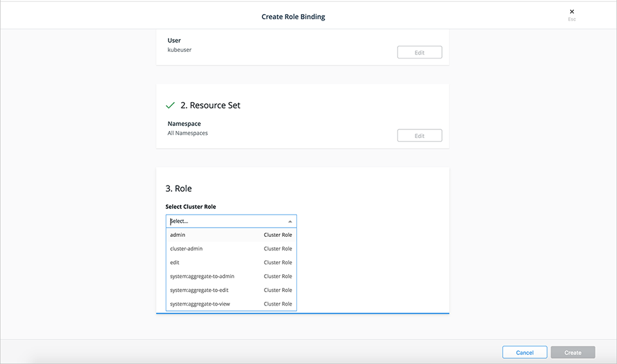Image resolution: width=617 pixels, height=364 pixels.
Task: Click into the Select... search field
Action: [225, 221]
